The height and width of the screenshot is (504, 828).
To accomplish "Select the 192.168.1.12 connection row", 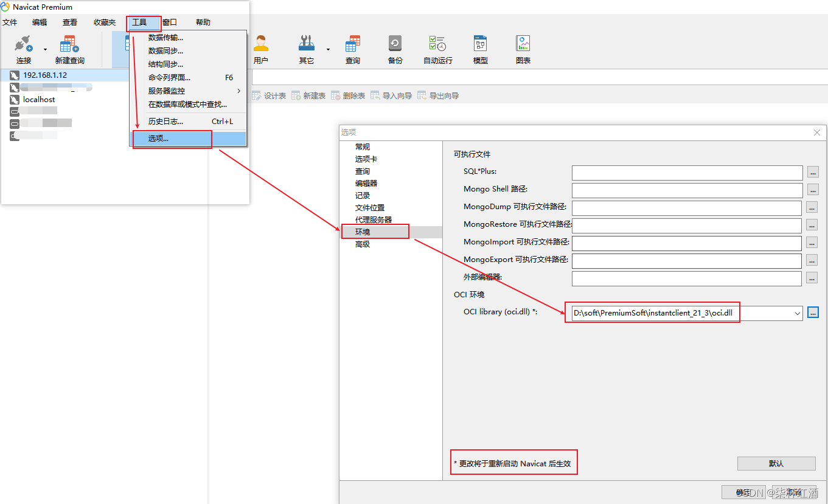I will [64, 75].
